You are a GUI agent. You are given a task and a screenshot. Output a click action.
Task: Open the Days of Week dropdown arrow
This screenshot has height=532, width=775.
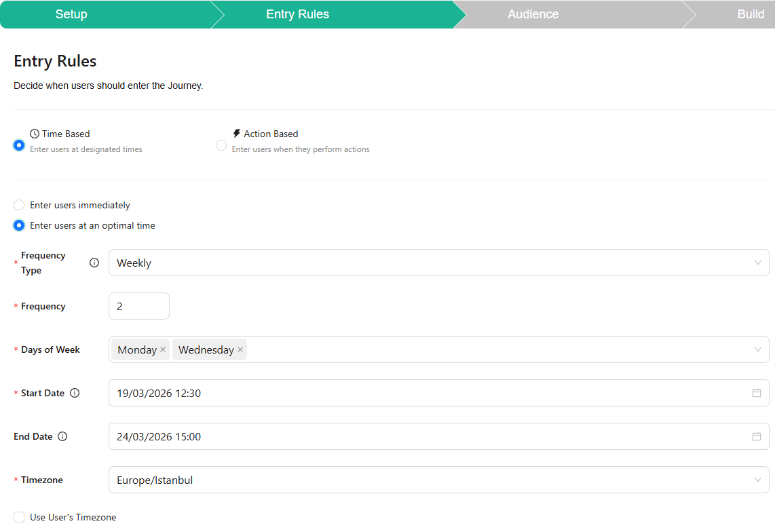tap(757, 349)
